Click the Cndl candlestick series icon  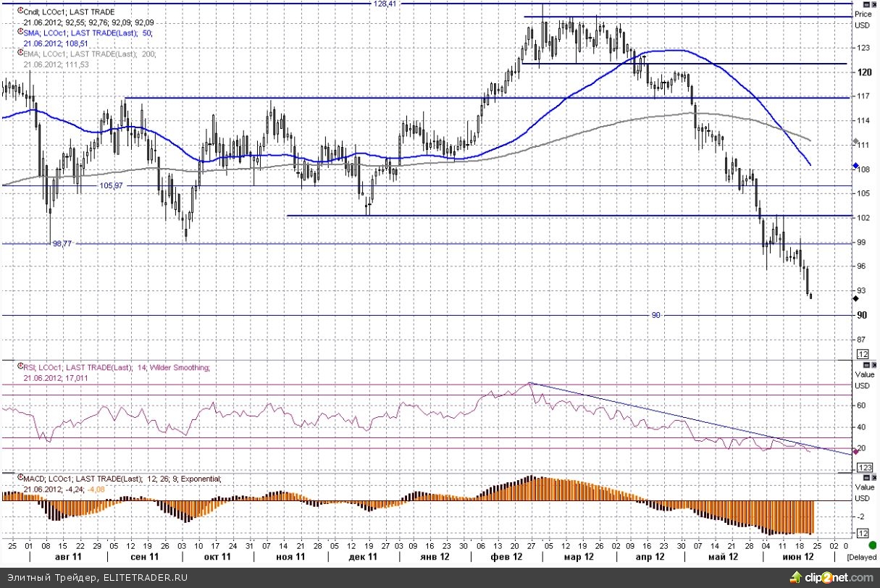tap(21, 10)
